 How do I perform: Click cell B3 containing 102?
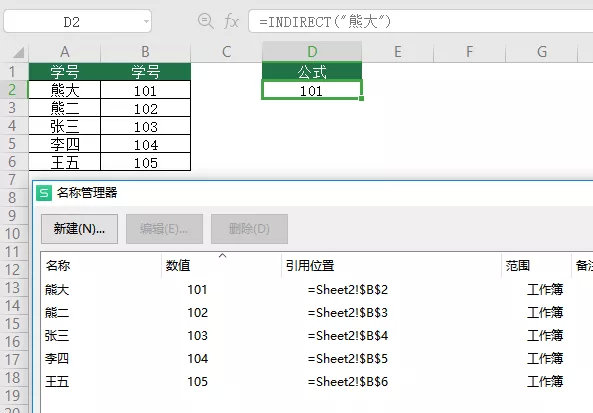point(146,108)
